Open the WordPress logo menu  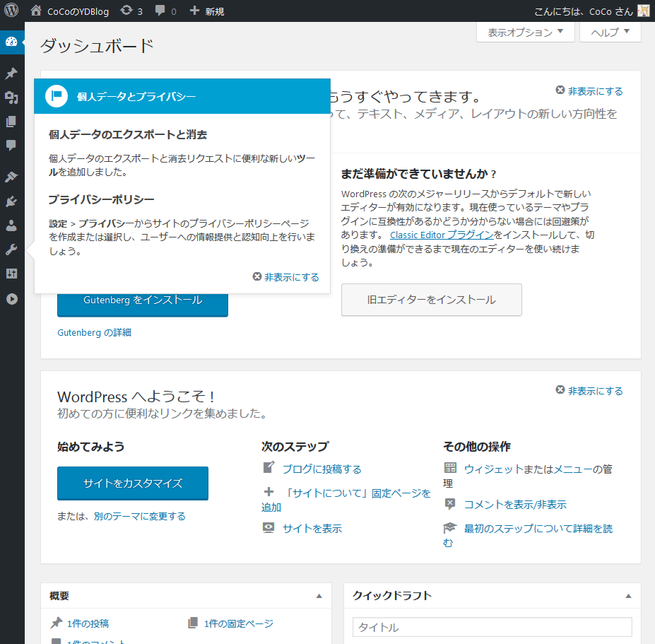click(11, 11)
